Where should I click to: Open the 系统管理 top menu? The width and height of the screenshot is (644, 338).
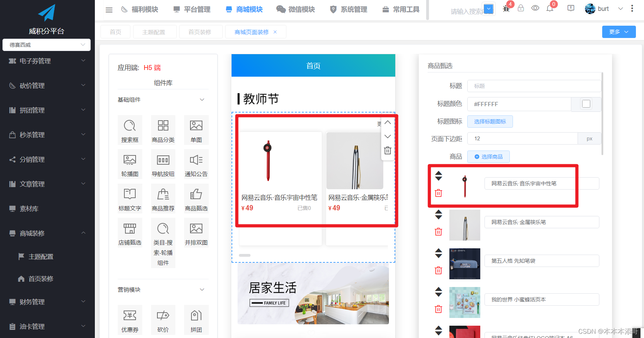click(x=349, y=9)
